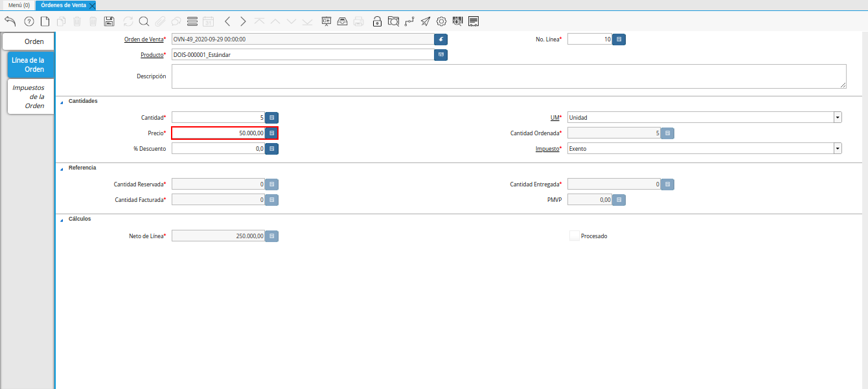Open the UM dropdown arrow

(838, 118)
